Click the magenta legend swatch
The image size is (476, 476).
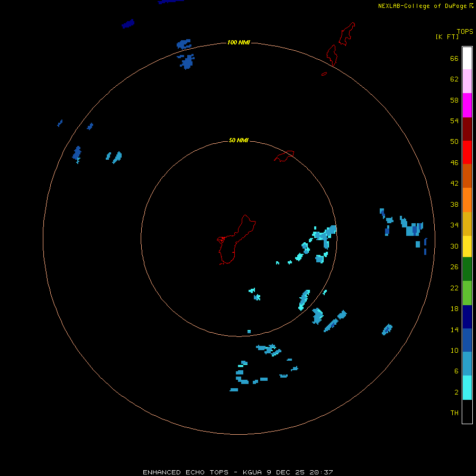[x=467, y=105]
